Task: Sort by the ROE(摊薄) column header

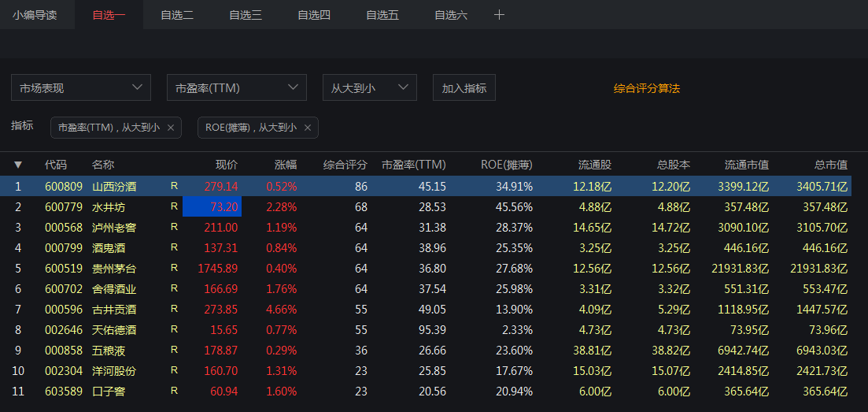Action: 507,165
